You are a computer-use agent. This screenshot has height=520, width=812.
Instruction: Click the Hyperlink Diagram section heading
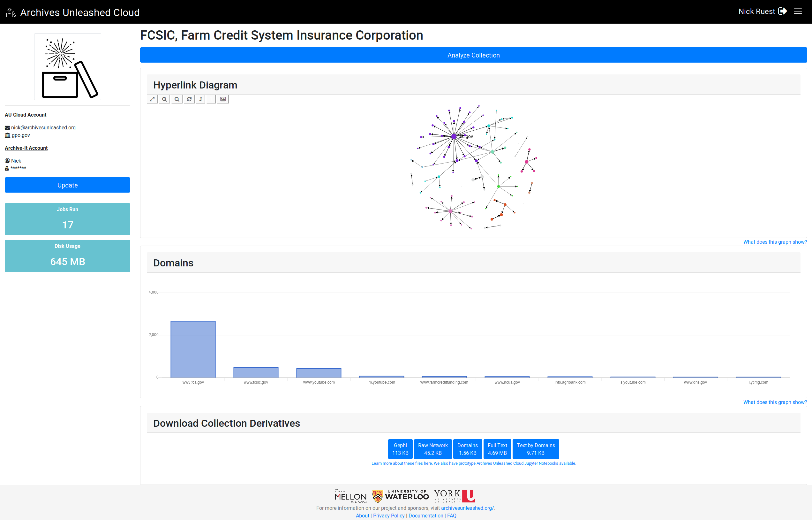(x=195, y=85)
